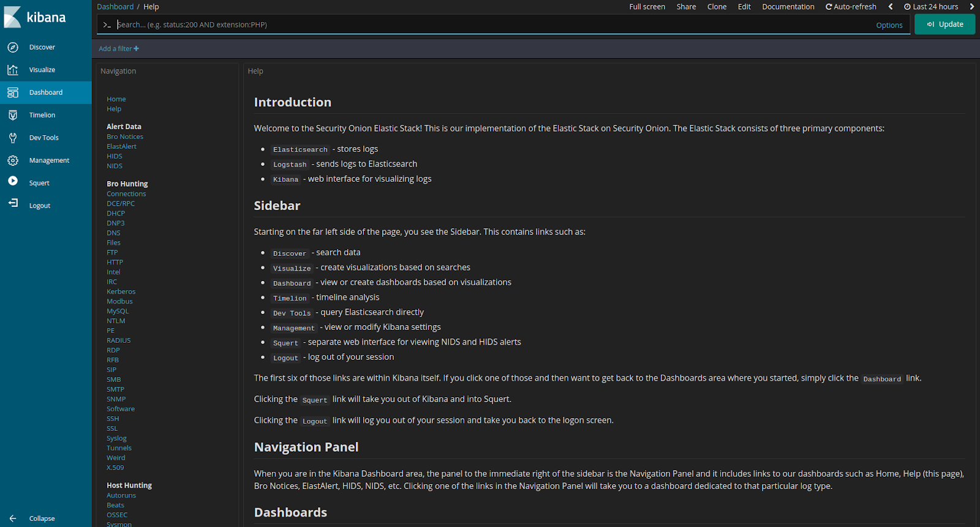This screenshot has height=527, width=980.
Task: Open Help link in Navigation panel
Action: coord(114,109)
